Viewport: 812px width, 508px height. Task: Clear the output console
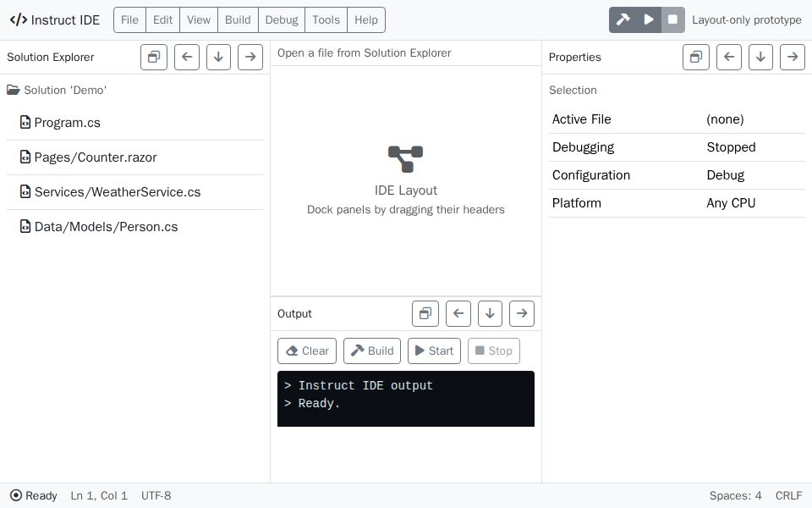306,351
